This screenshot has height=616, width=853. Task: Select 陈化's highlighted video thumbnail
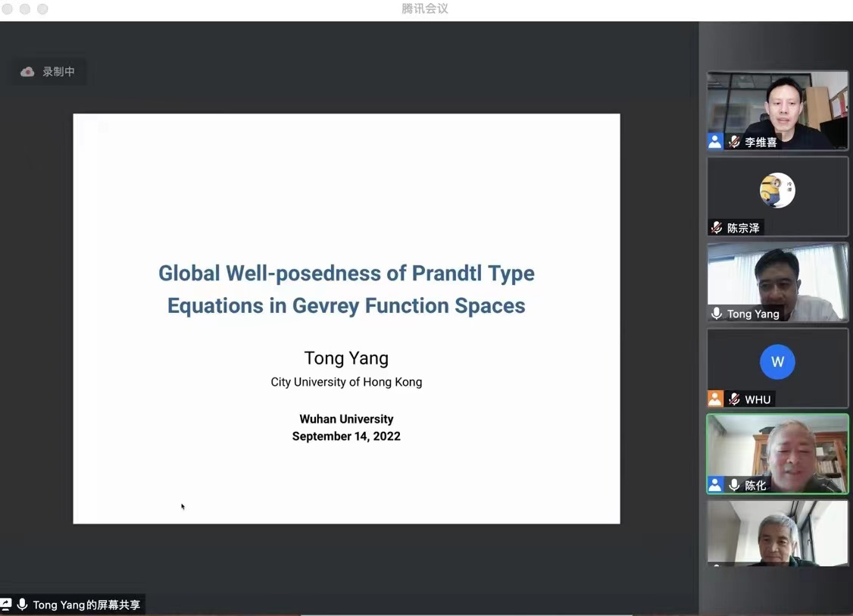pos(777,454)
